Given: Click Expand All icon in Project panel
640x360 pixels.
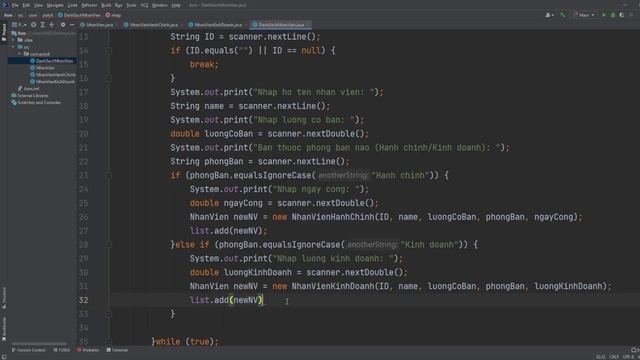Looking at the screenshot, I should pyautogui.click(x=42, y=25).
